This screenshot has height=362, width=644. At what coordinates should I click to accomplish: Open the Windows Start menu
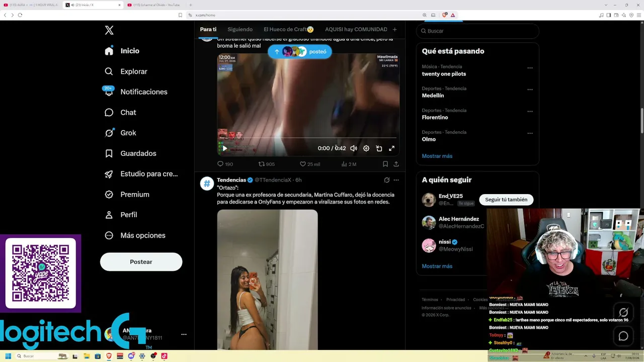8,356
